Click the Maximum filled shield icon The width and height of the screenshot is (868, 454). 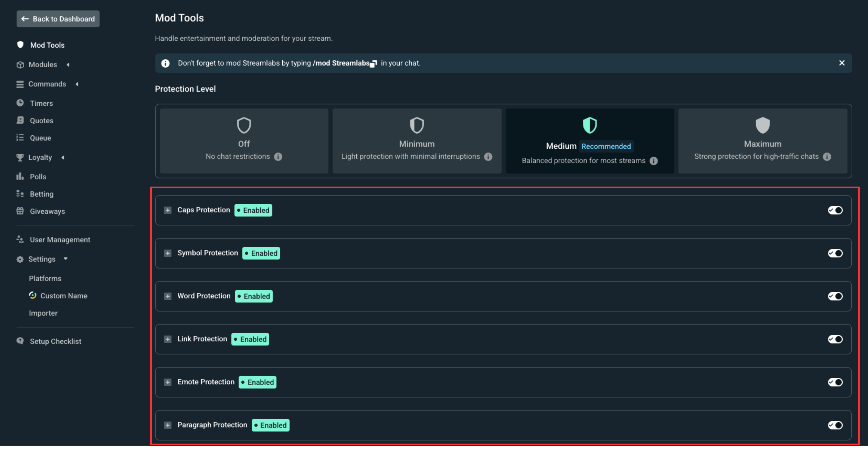pos(762,125)
